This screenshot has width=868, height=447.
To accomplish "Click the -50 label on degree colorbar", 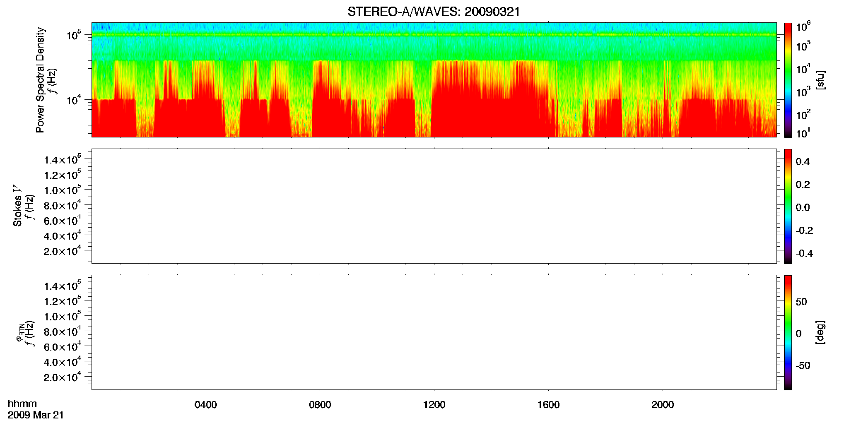I will [803, 366].
